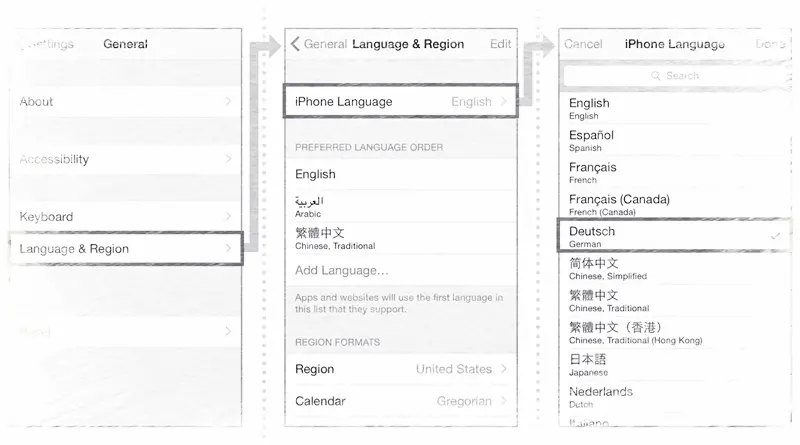The image size is (800, 445).
Task: Tap Edit in Language & Region header
Action: (500, 44)
